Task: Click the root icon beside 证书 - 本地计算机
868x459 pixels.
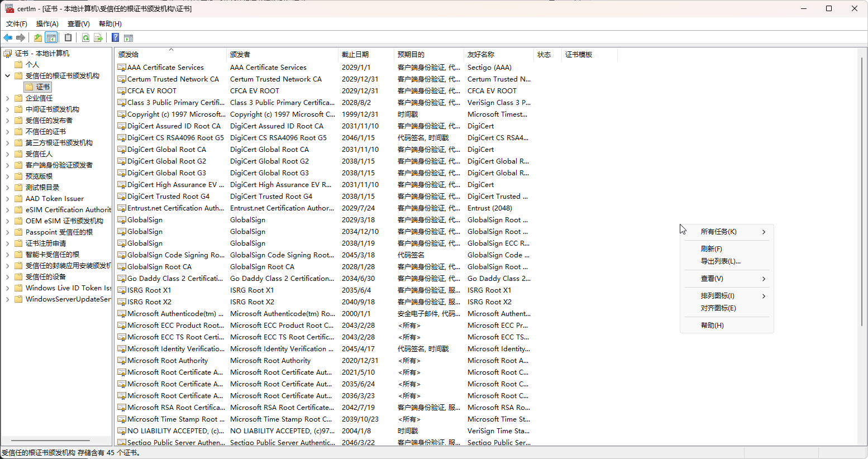Action: 8,54
